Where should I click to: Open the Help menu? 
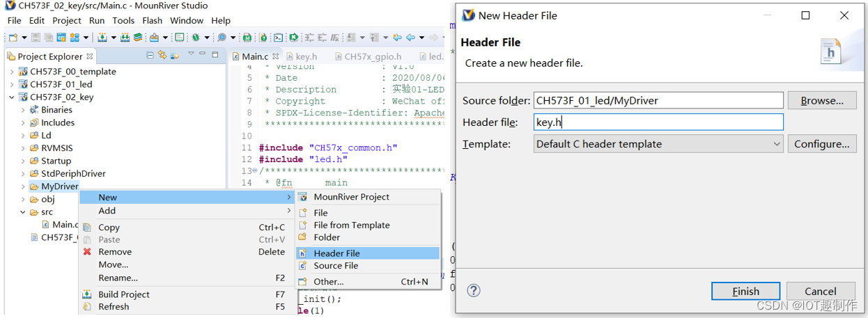point(221,20)
